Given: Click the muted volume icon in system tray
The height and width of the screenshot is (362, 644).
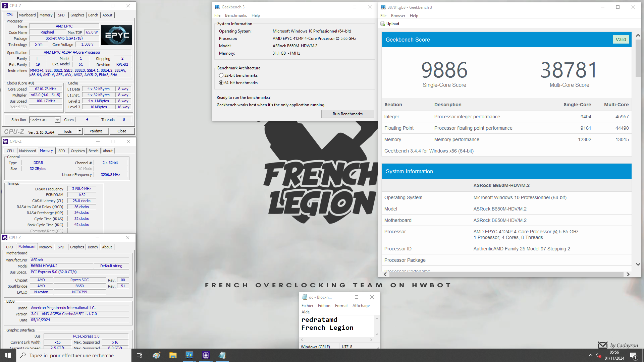Looking at the screenshot, I should point(598,355).
